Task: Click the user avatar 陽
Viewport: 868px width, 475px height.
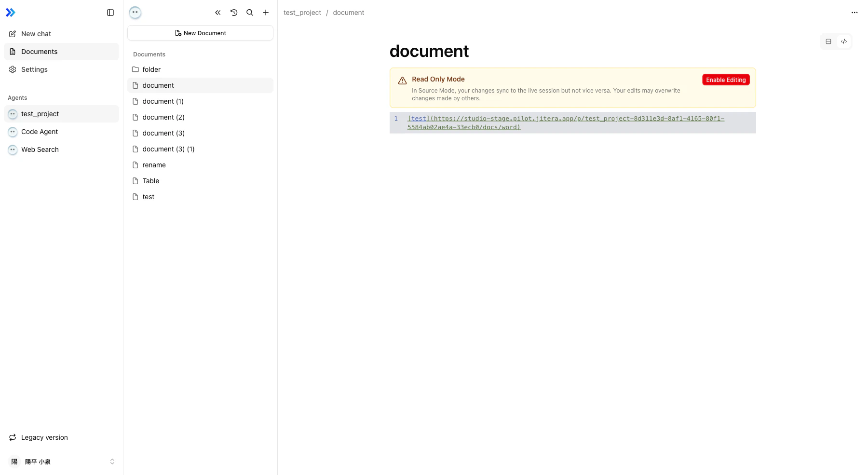Action: click(14, 461)
